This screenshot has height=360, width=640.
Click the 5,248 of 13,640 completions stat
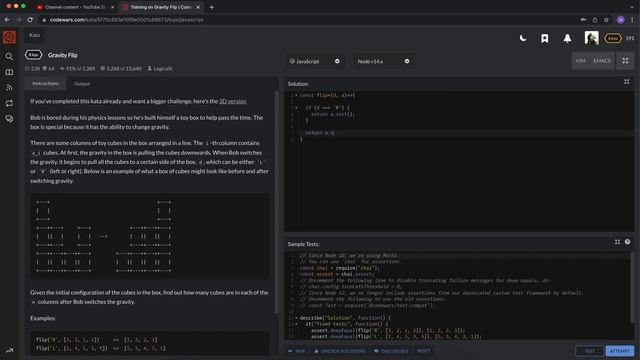(x=121, y=69)
